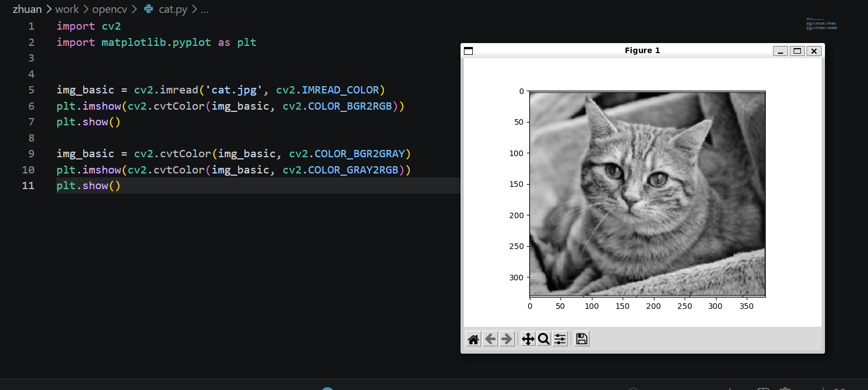Place cursor on 'import cv2' line
The width and height of the screenshot is (868, 390).
89,26
